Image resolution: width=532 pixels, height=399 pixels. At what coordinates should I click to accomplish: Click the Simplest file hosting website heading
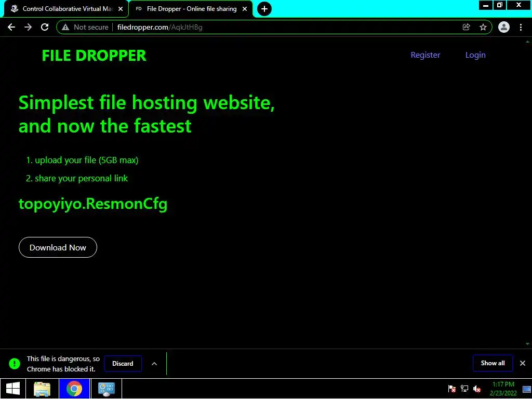(146, 114)
